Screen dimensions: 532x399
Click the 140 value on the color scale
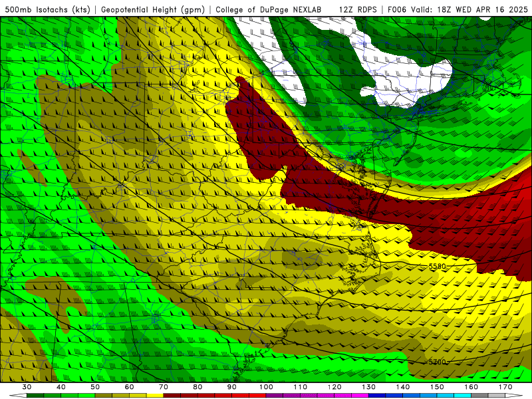403,387
